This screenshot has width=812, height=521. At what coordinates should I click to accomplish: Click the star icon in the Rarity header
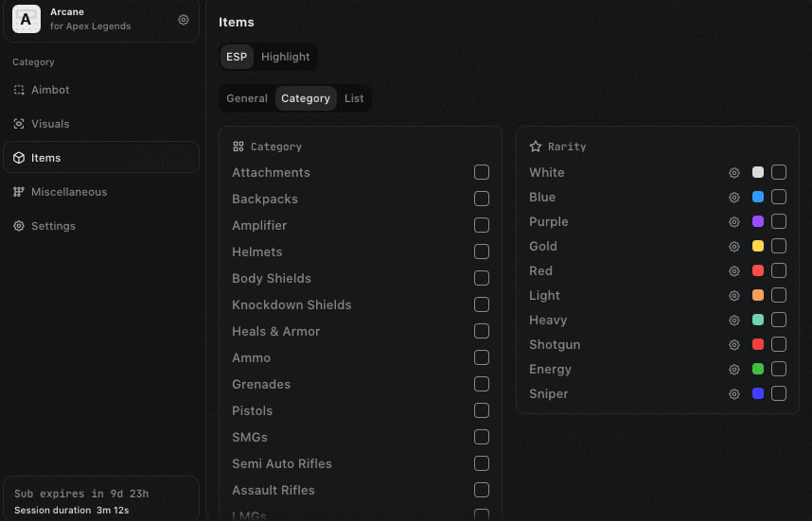click(536, 147)
